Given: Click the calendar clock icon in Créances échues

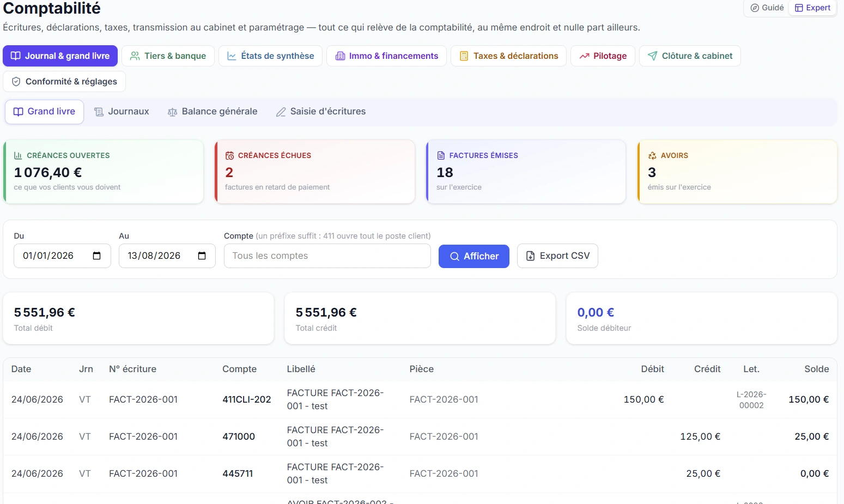Looking at the screenshot, I should pos(229,155).
